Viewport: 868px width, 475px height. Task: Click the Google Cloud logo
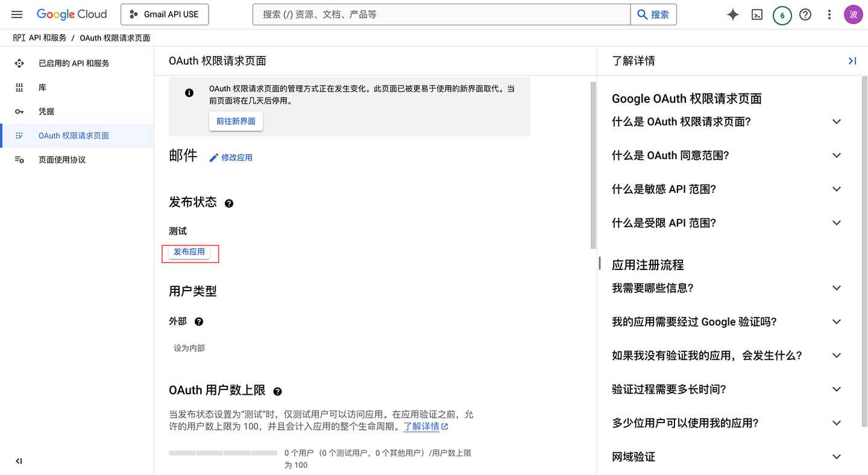72,14
